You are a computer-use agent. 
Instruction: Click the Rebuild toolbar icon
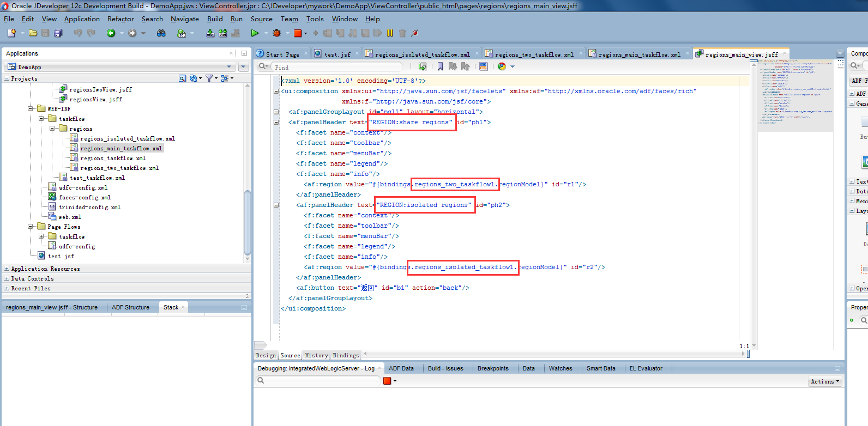(x=222, y=33)
